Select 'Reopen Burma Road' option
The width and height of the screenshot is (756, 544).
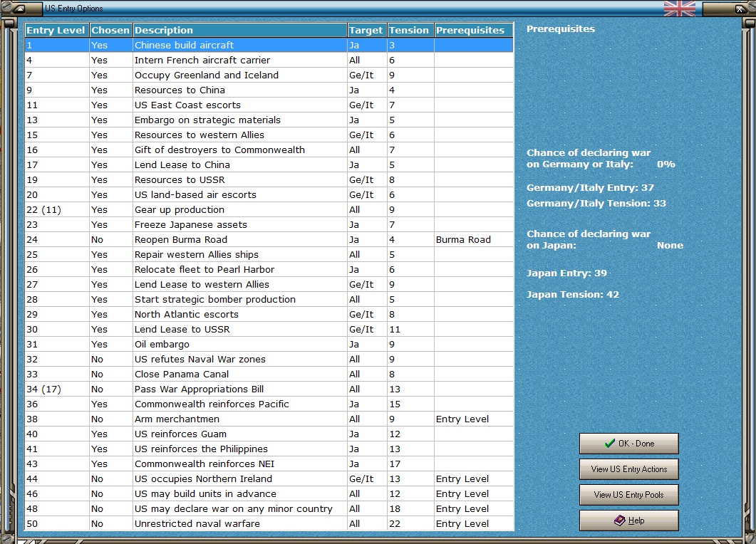[x=269, y=239]
